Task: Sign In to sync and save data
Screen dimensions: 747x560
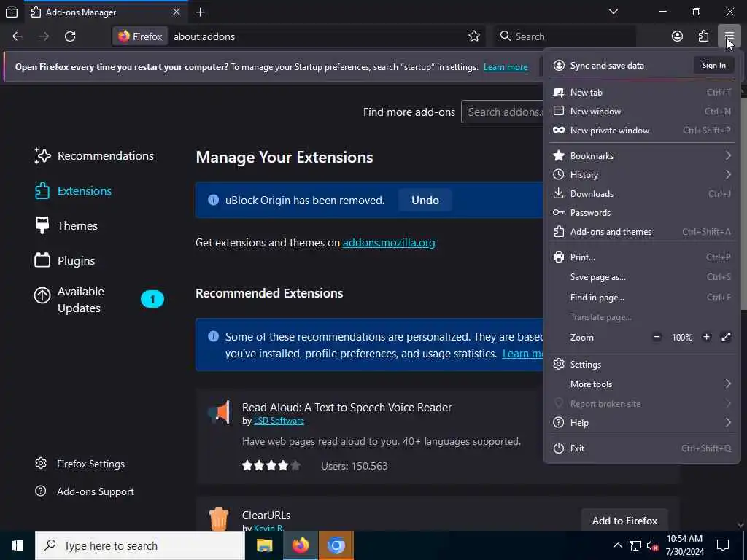Action: [x=713, y=65]
